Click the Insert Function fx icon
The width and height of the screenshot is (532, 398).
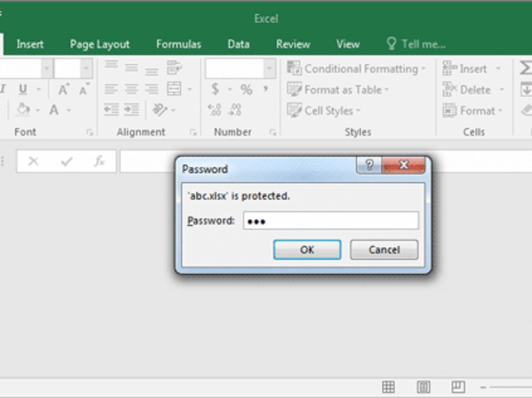click(x=99, y=161)
